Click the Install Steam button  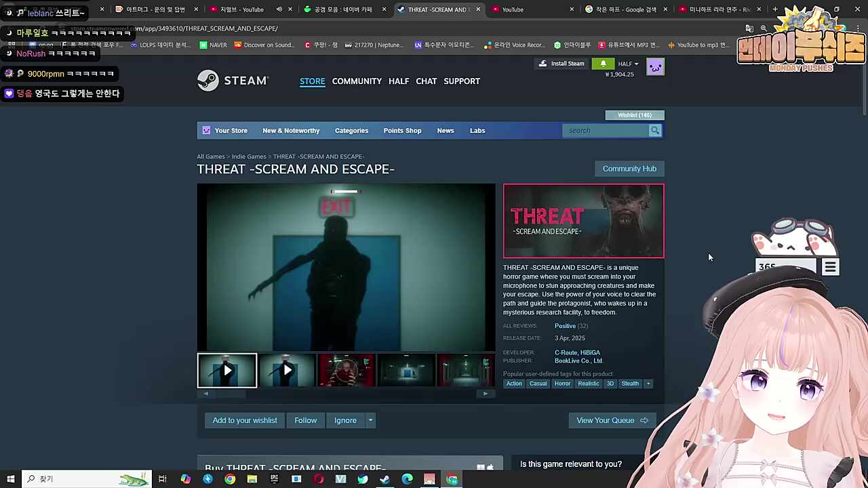tap(561, 64)
